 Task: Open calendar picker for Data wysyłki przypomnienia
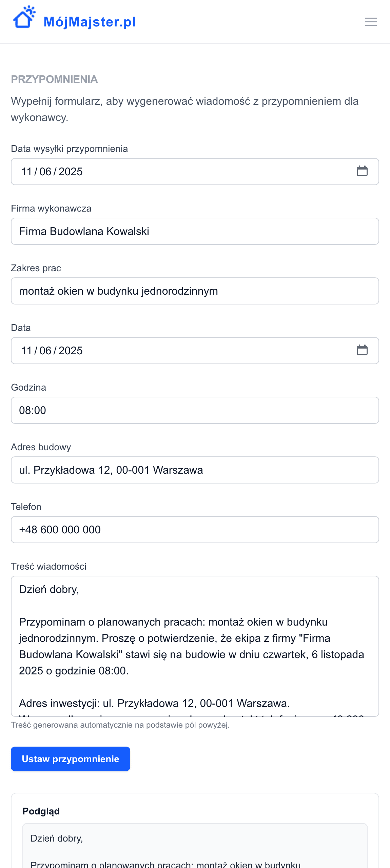[362, 171]
